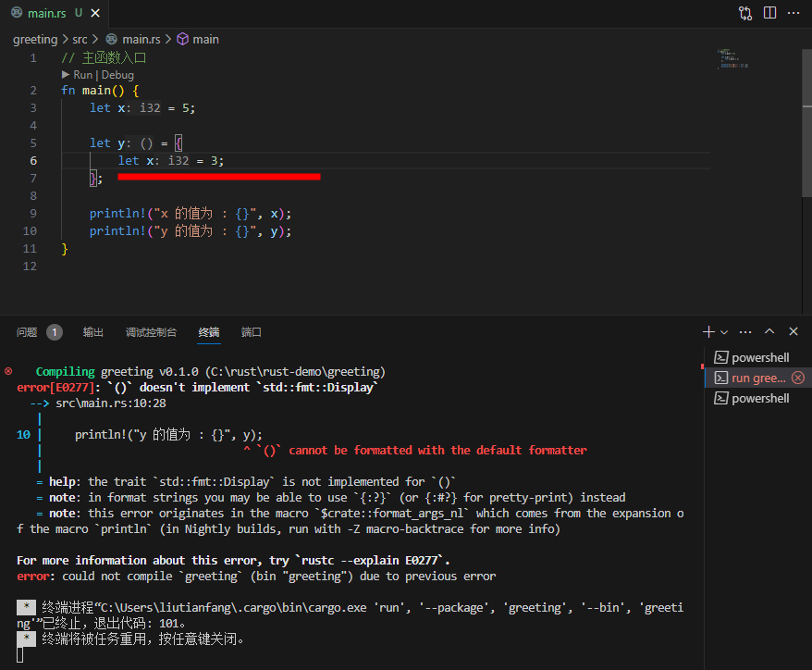The image size is (812, 670).
Task: Click the terminal icon beside last powershell
Action: (x=720, y=399)
